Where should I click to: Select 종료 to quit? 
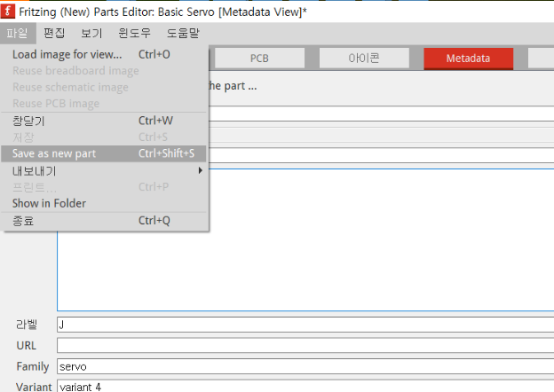(x=104, y=221)
